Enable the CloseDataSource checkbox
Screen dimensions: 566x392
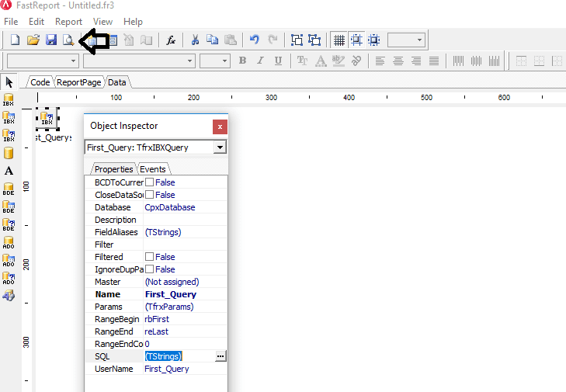click(x=149, y=195)
